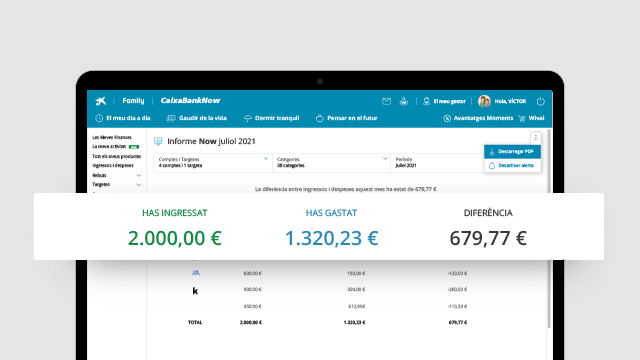The image size is (640, 360).
Task: Click total difference 679,77 € cell
Action: point(458,322)
